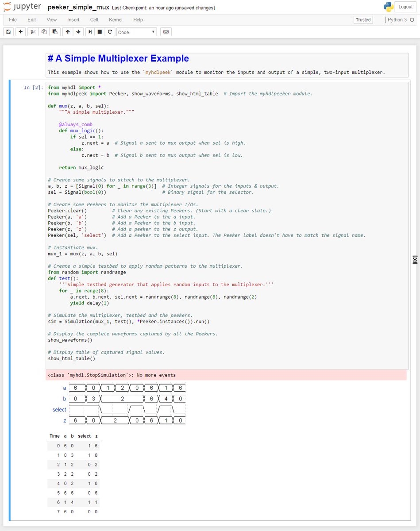Click the save and checkpoint icon
The image size is (420, 531).
[8, 32]
